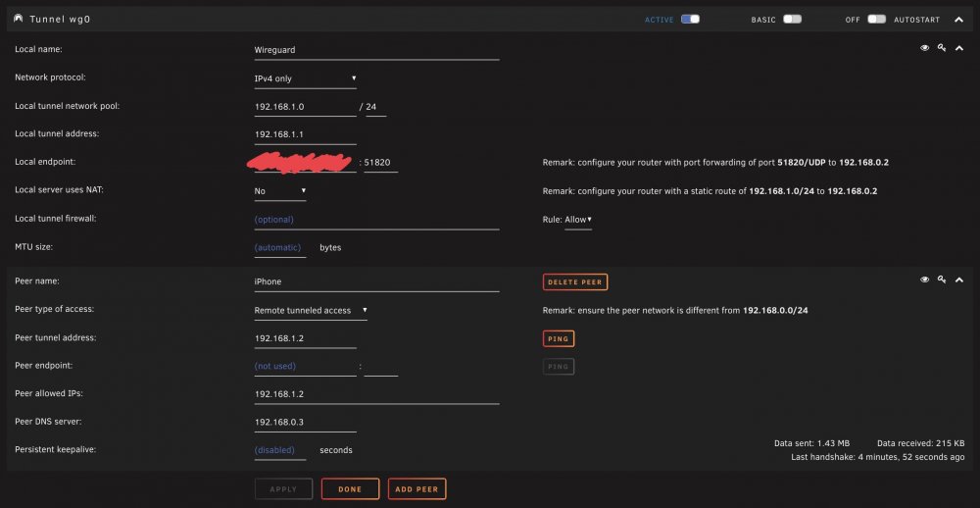
Task: Click Local tunnel firewall optional field
Action: 376,220
